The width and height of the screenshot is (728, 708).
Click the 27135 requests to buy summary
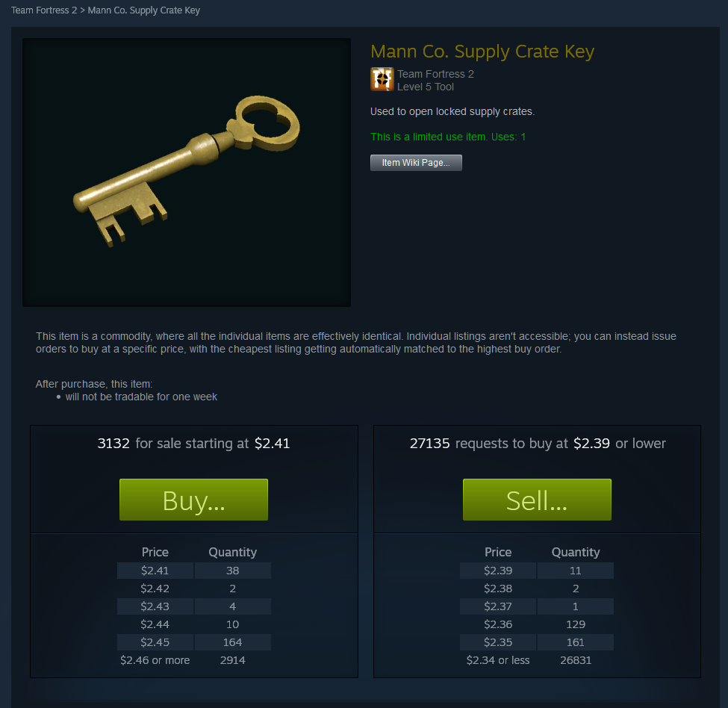point(538,444)
